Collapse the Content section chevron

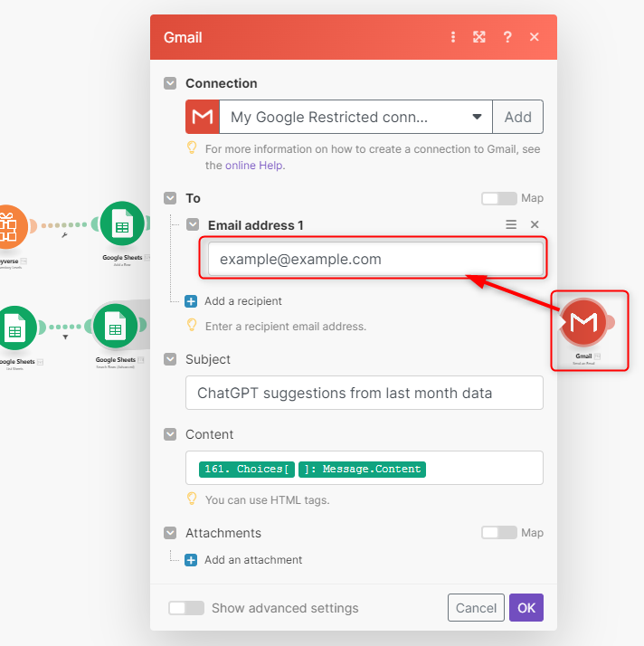[x=170, y=434]
